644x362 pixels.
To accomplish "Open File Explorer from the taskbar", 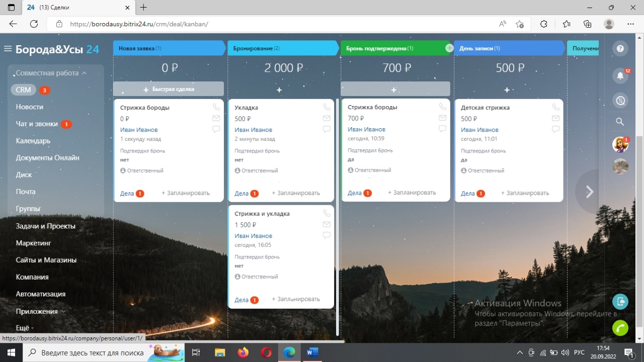I will [x=220, y=352].
